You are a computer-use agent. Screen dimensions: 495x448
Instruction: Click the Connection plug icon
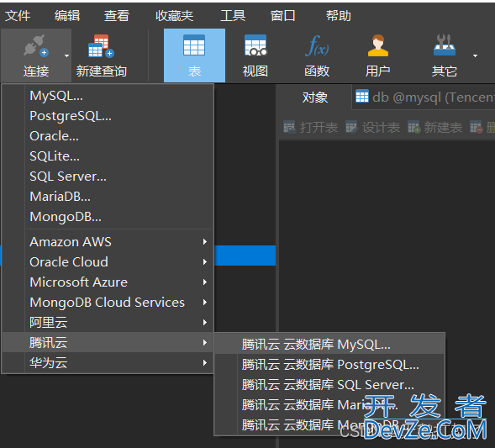click(35, 46)
